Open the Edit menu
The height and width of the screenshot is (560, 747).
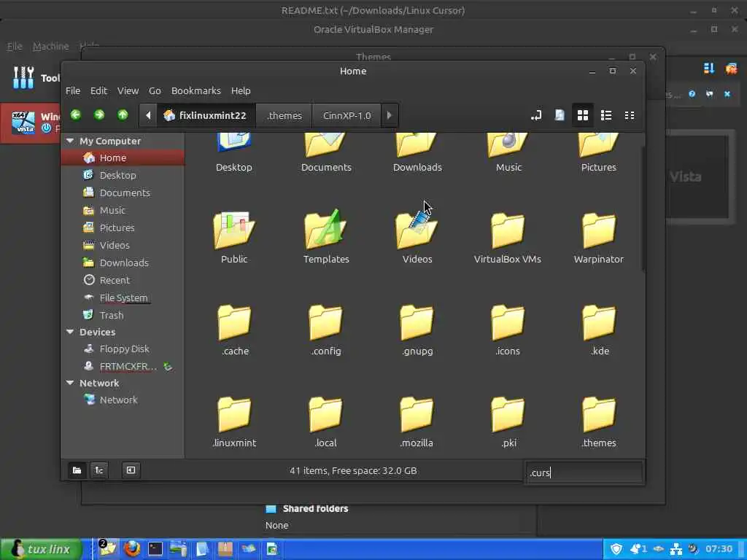(x=98, y=90)
